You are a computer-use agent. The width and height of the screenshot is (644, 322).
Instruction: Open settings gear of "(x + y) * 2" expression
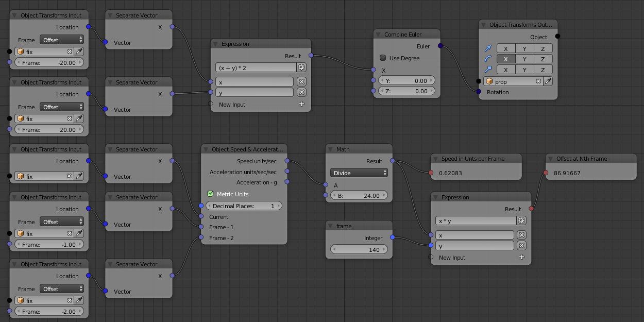301,67
